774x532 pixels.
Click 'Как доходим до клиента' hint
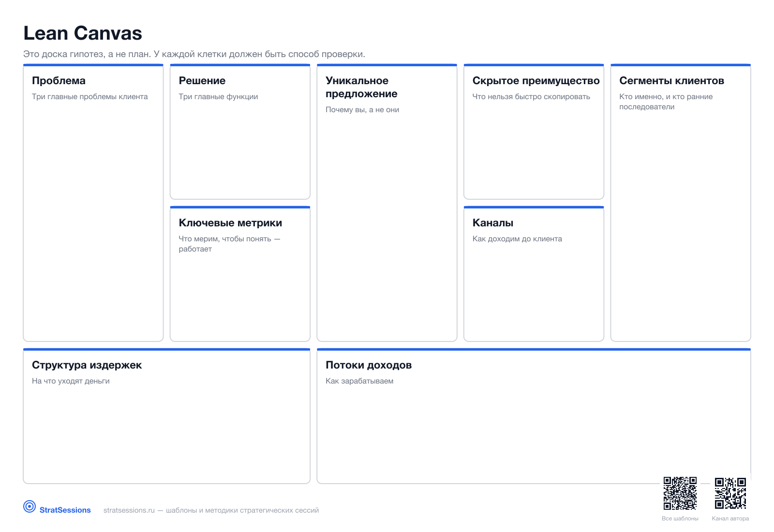tap(517, 239)
